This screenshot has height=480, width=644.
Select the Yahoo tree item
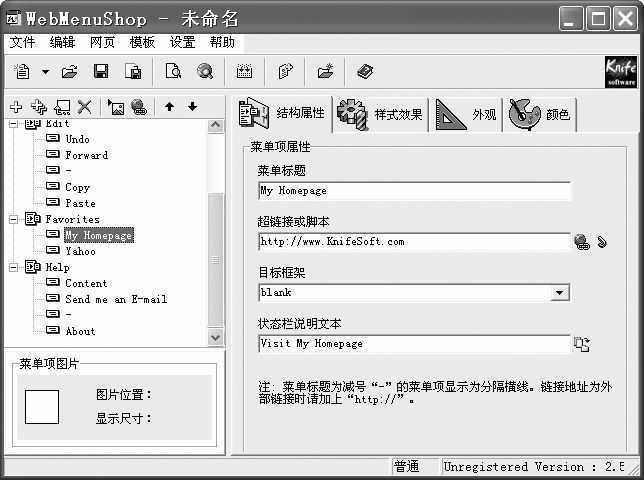click(80, 251)
